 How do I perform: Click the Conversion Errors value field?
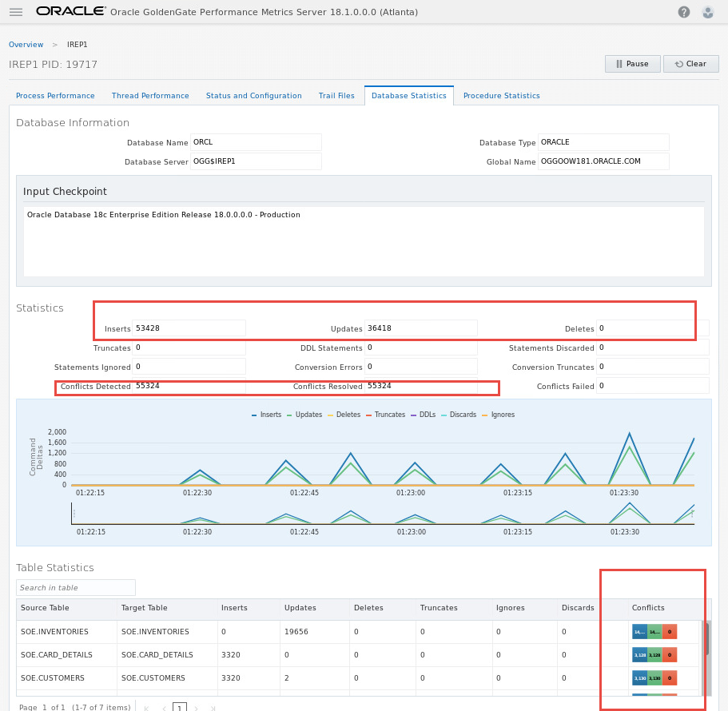point(420,367)
